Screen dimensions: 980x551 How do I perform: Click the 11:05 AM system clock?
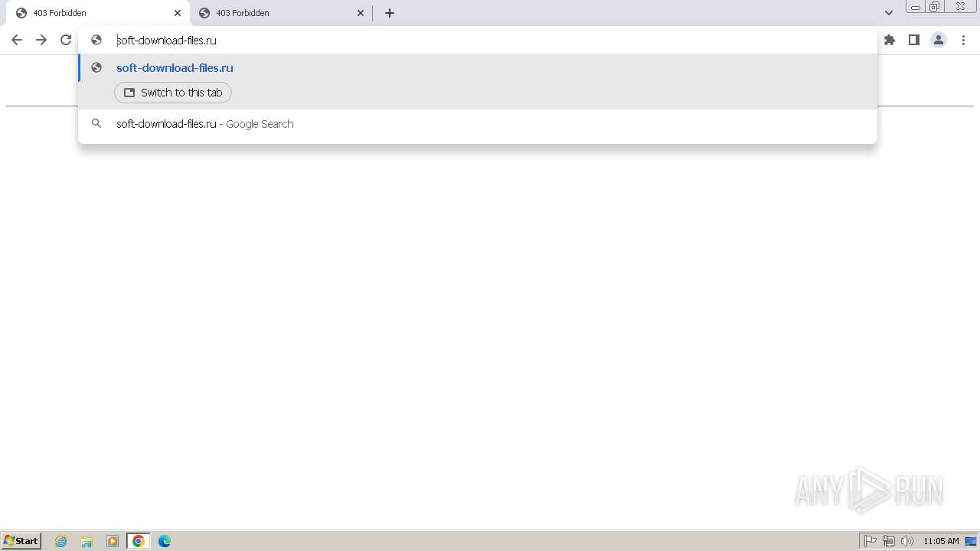(941, 541)
